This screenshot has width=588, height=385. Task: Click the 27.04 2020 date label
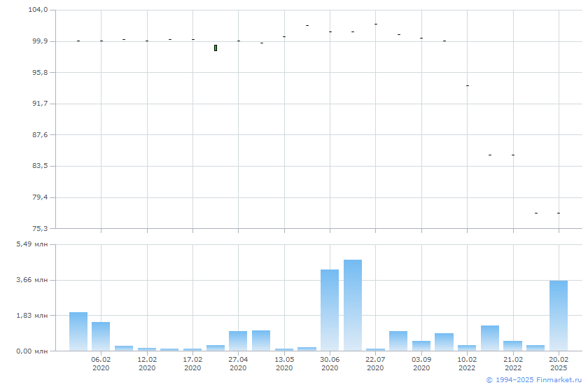point(238,363)
